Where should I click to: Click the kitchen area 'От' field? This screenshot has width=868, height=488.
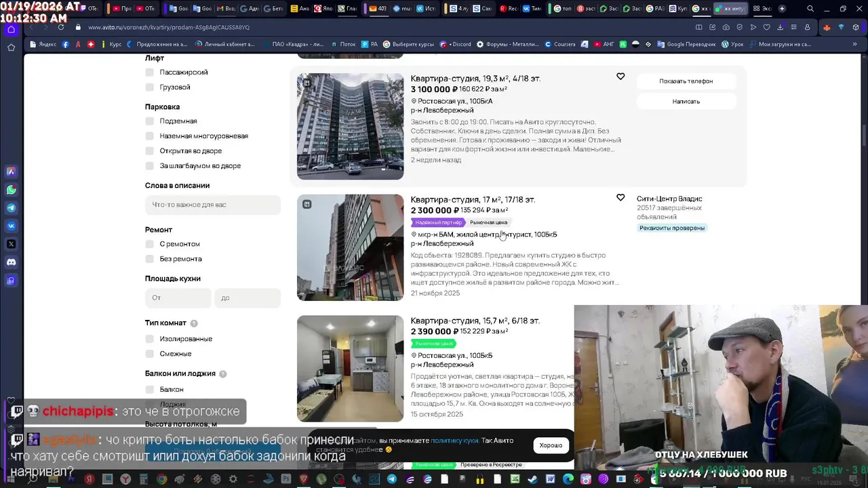pyautogui.click(x=178, y=298)
